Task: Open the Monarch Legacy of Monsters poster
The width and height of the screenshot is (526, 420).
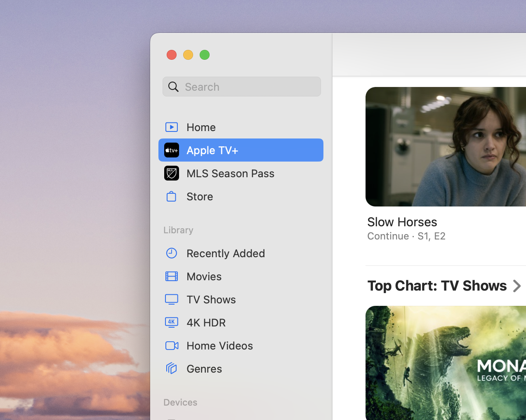Action: click(x=446, y=363)
